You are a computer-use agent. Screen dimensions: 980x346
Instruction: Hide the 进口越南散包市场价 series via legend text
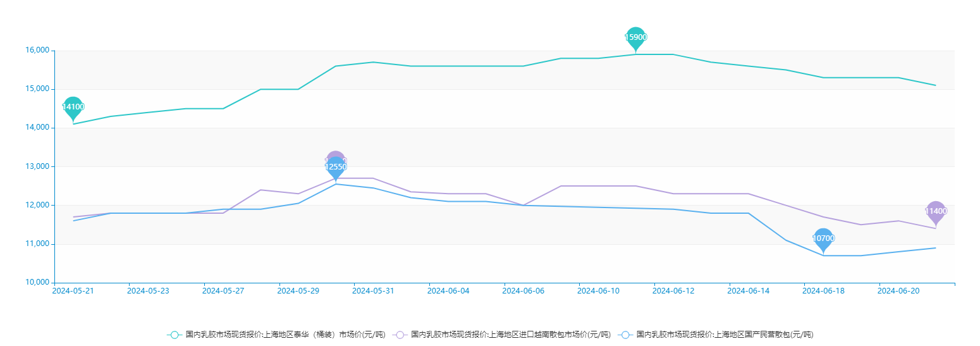[x=510, y=335]
